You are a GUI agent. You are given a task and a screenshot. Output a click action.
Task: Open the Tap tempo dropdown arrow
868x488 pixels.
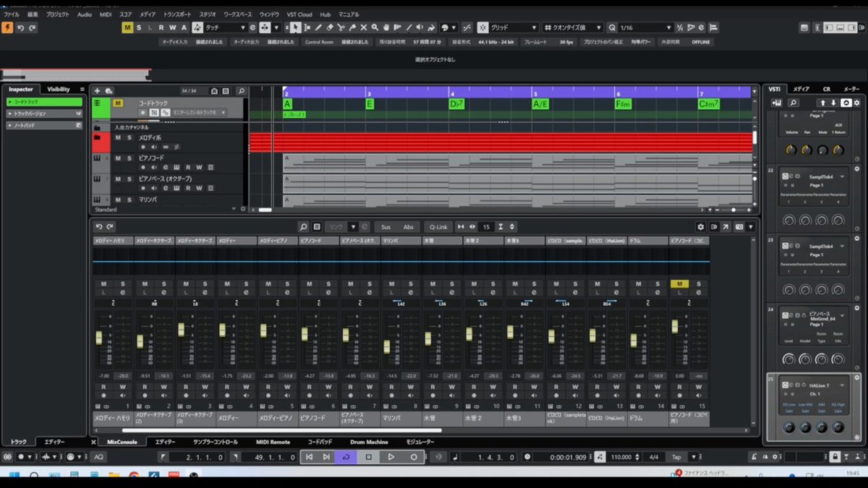pyautogui.click(x=693, y=457)
